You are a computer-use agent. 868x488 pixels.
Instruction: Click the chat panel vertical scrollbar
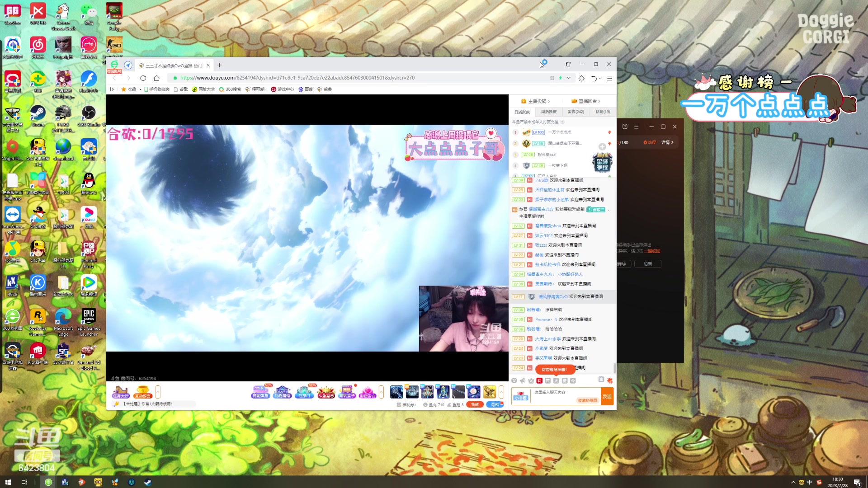click(614, 367)
